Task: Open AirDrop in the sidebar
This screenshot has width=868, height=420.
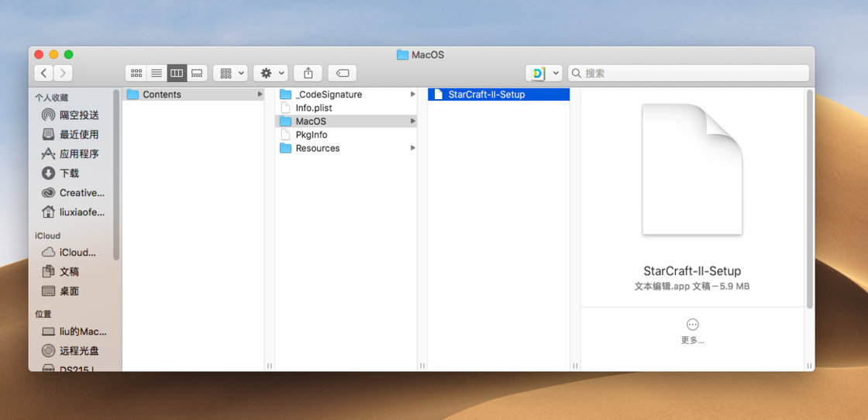Action: click(79, 115)
